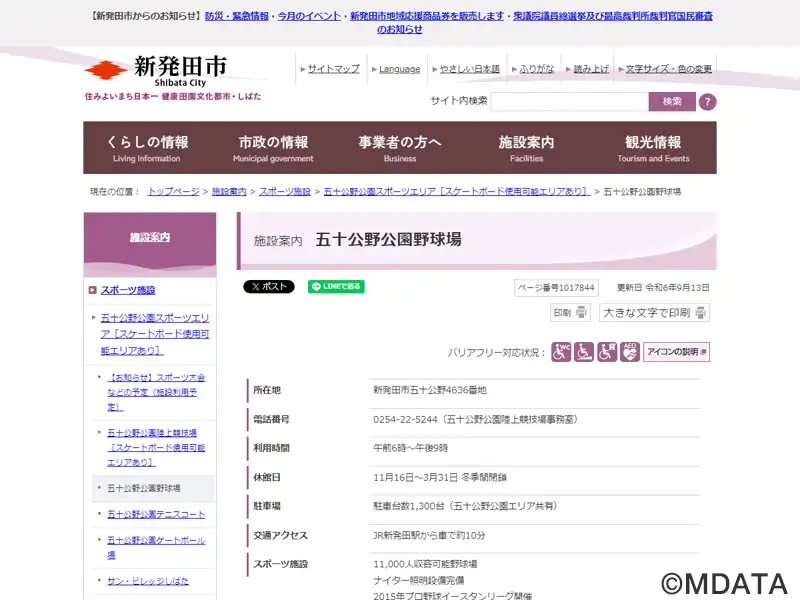Screen dimensions: 800x600
Task: Open the Language selection link
Action: 399,69
